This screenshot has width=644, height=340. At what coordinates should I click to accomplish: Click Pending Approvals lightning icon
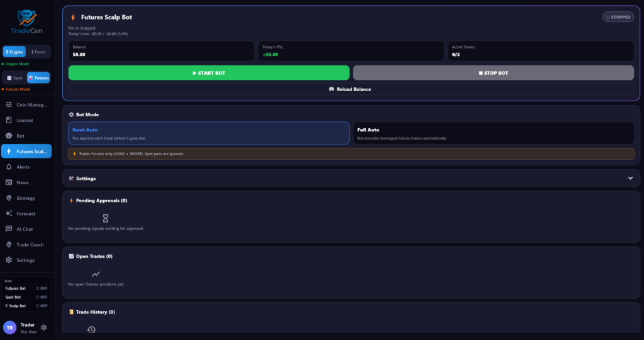pyautogui.click(x=71, y=200)
